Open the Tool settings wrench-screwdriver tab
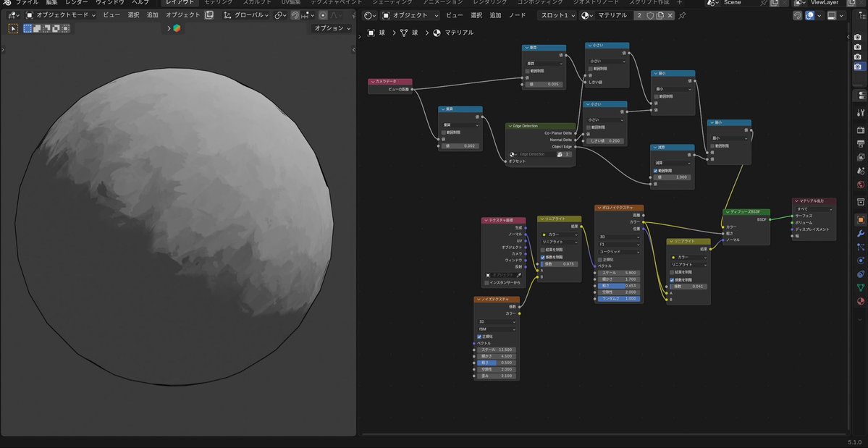 point(860,113)
